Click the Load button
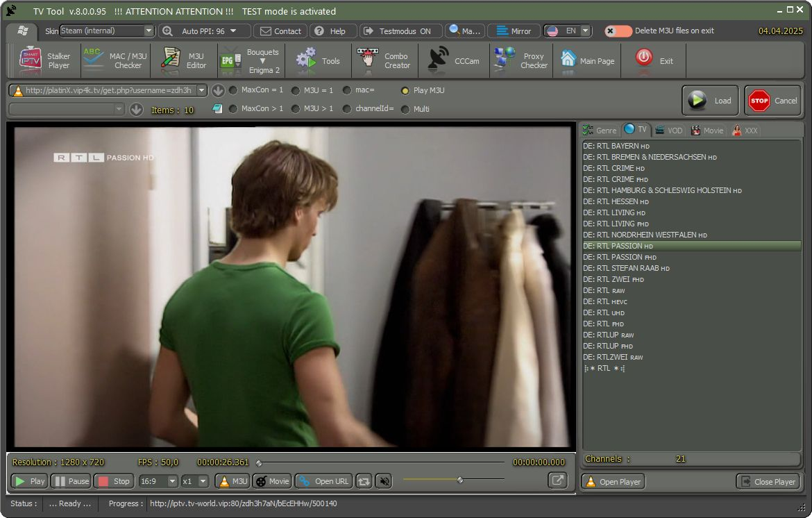The width and height of the screenshot is (812, 518). click(709, 101)
